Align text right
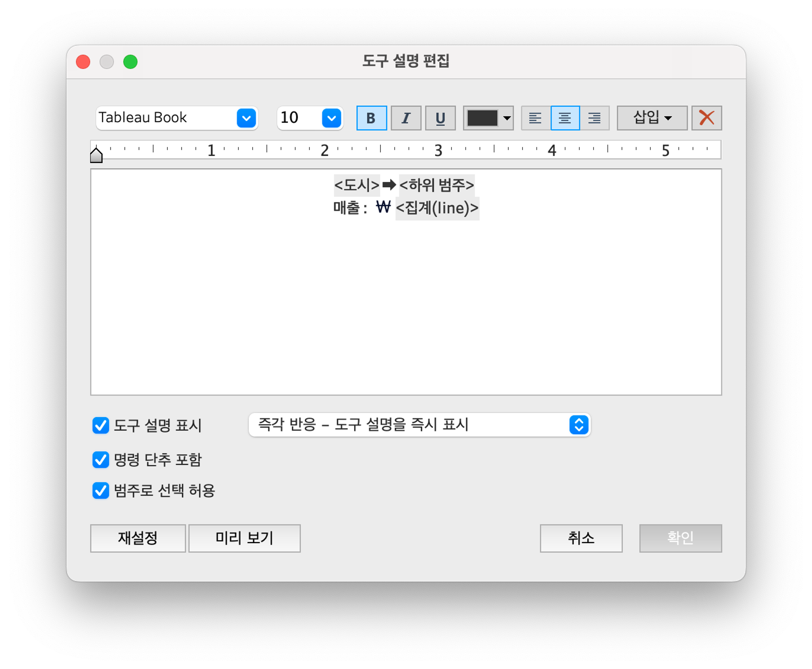Viewport: 812px width, 669px height. point(594,118)
